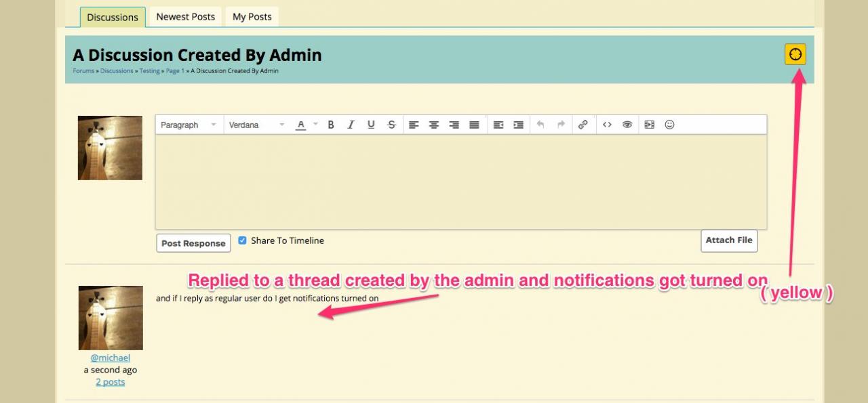
Task: Click the Attach File button
Action: coord(728,240)
